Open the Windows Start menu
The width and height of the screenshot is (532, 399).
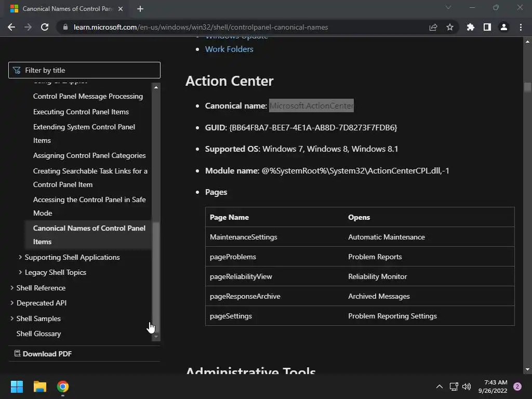coord(17,387)
